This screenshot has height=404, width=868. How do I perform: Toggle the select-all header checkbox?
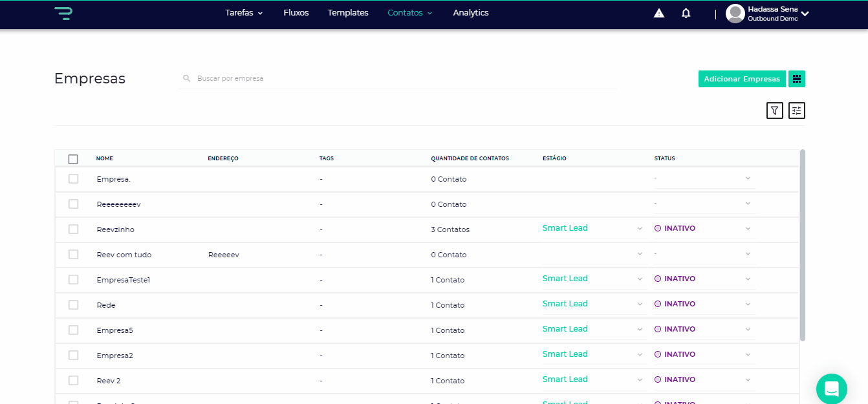point(73,159)
